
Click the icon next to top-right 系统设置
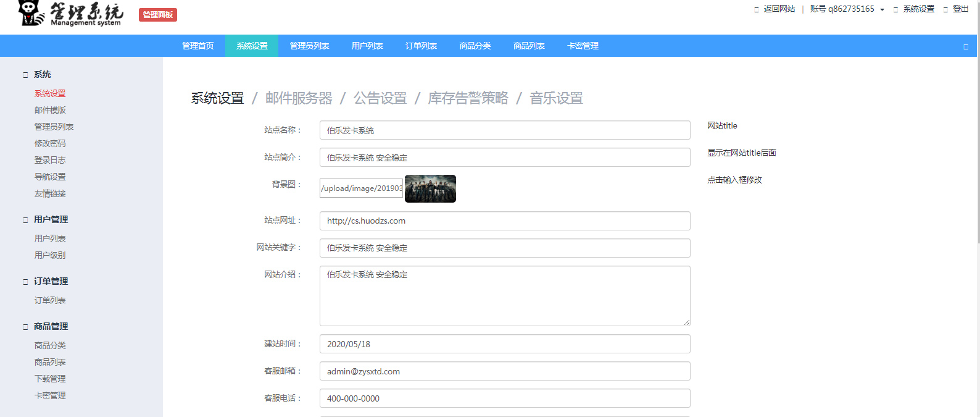coord(895,9)
